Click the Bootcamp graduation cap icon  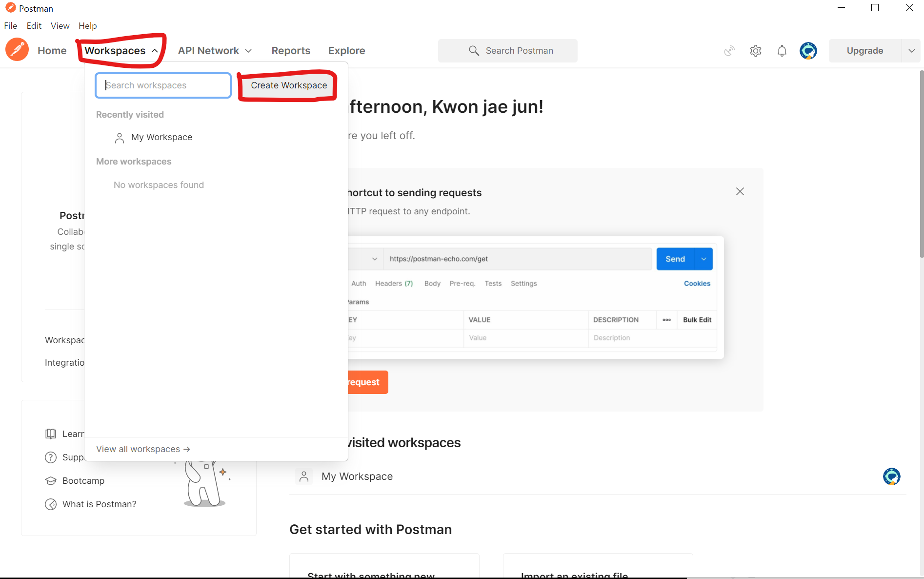51,481
